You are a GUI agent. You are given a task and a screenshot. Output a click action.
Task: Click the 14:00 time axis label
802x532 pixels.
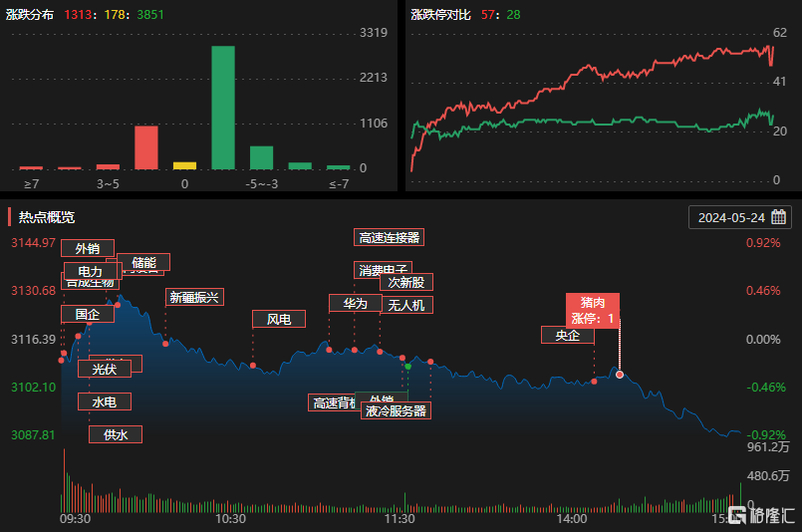(x=572, y=519)
